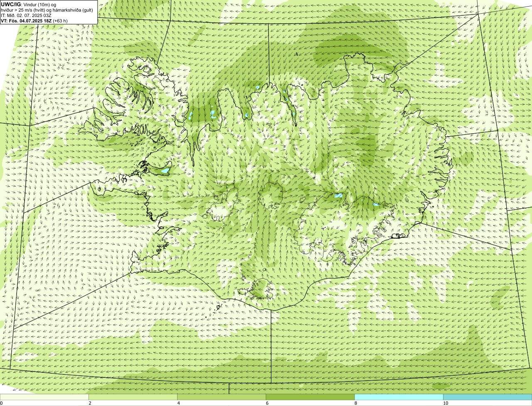Click the valid time 'VT: Fös. 04.07.2025 18Z'
Viewport: 532px width, 406px height.
coord(26,20)
